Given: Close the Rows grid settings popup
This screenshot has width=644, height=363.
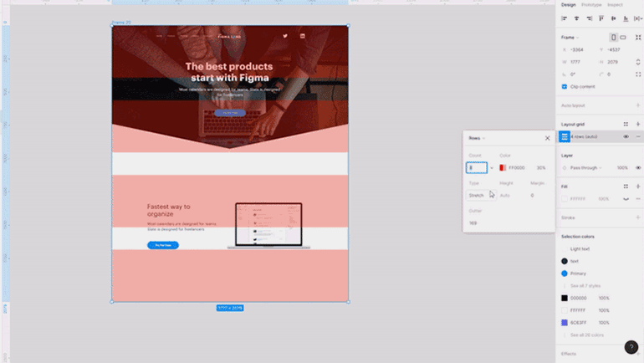Looking at the screenshot, I should (547, 138).
